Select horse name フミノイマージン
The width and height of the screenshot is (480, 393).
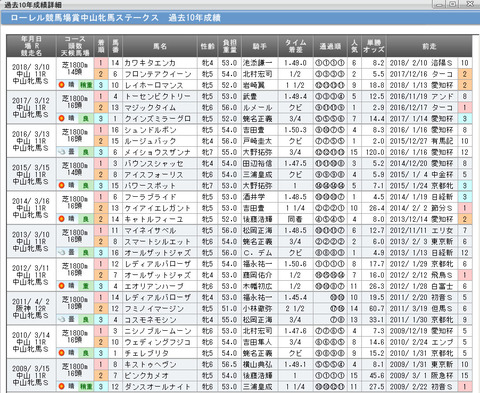pos(154,309)
